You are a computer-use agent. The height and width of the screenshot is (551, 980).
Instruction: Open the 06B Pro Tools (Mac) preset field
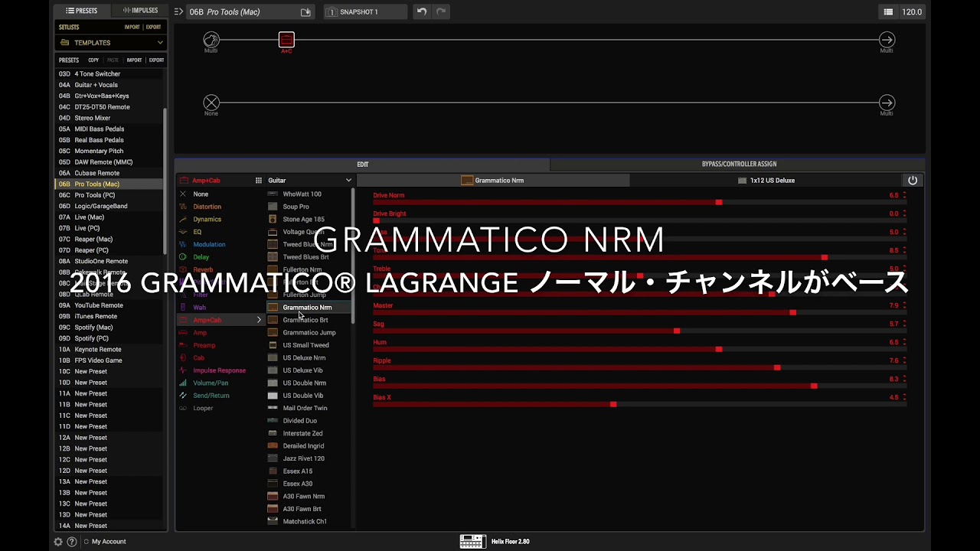(250, 11)
